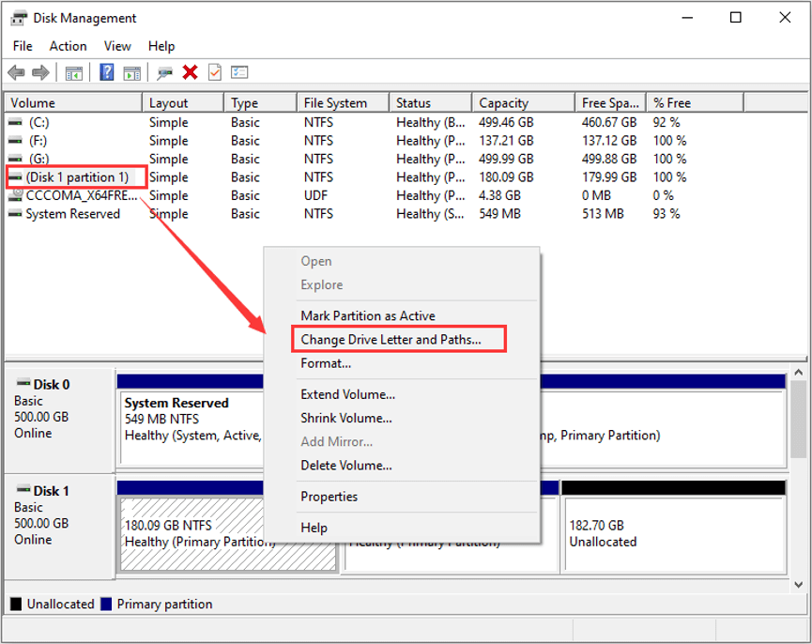Click the Connect disk toolbar icon
Image resolution: width=812 pixels, height=644 pixels.
pyautogui.click(x=164, y=73)
